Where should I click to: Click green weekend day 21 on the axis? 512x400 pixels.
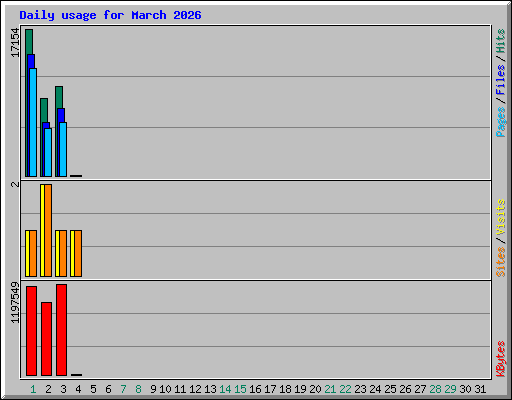[x=330, y=389]
